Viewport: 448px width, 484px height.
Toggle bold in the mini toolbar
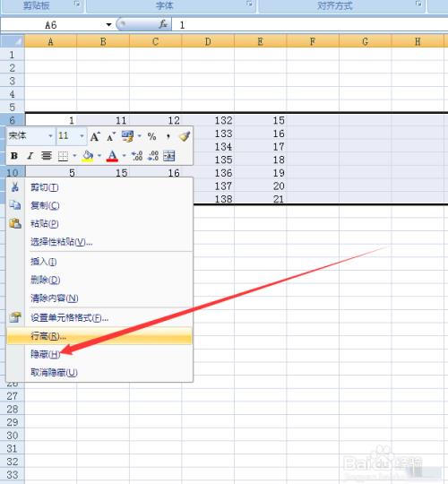[x=14, y=156]
